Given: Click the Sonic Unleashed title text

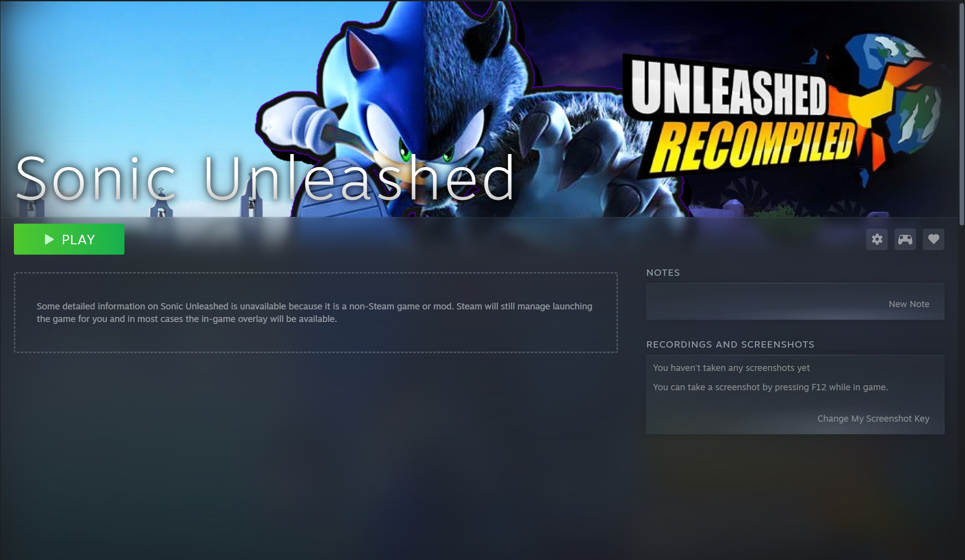Looking at the screenshot, I should tap(265, 177).
